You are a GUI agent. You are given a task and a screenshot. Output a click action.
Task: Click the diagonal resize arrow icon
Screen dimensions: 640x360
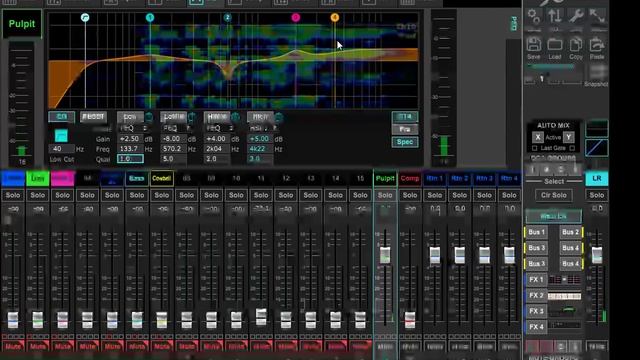(x=597, y=16)
